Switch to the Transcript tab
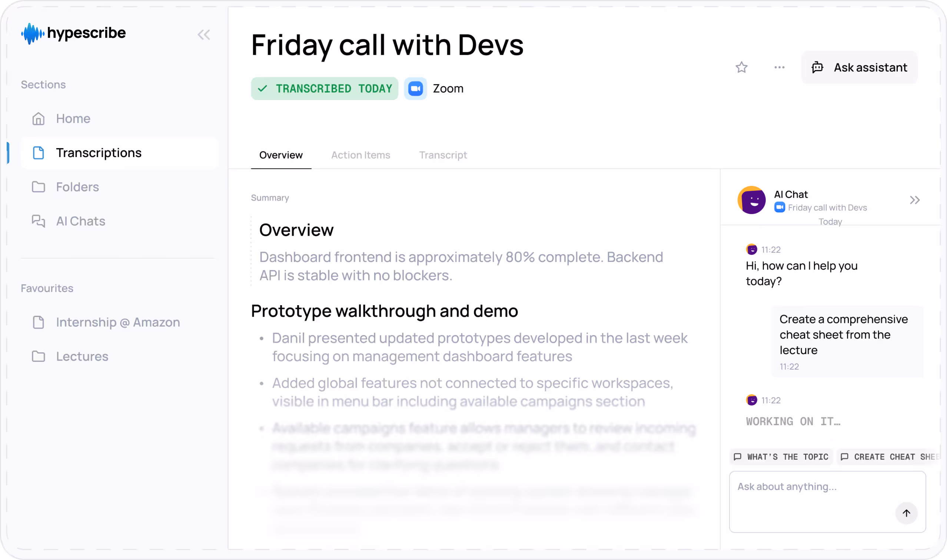The image size is (947, 560). 443,155
